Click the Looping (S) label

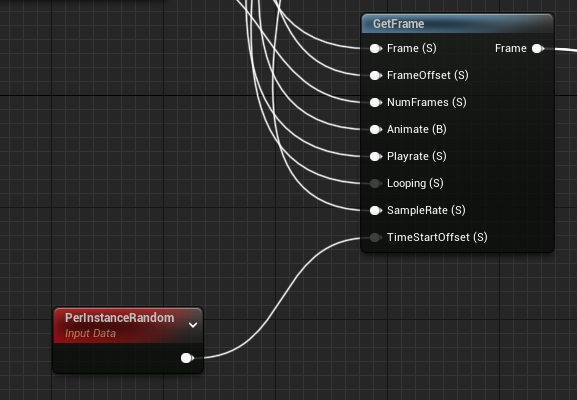tap(415, 183)
